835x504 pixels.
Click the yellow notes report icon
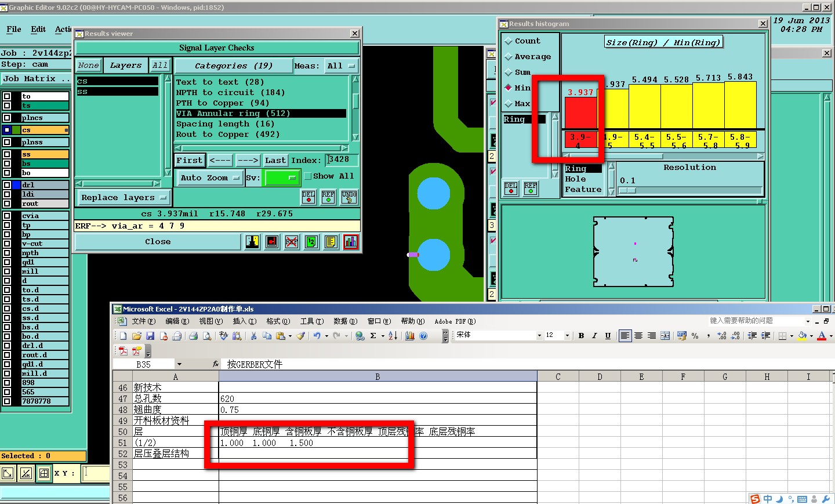(331, 242)
